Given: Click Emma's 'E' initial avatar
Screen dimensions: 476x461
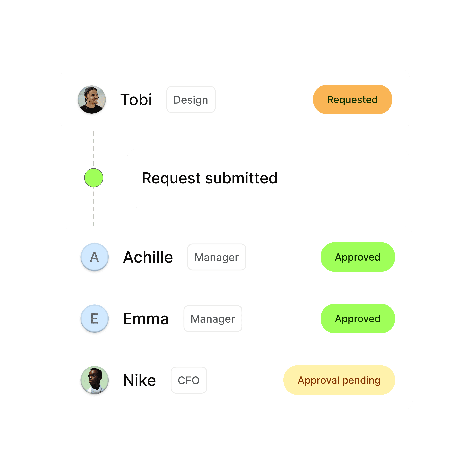Looking at the screenshot, I should tap(94, 318).
